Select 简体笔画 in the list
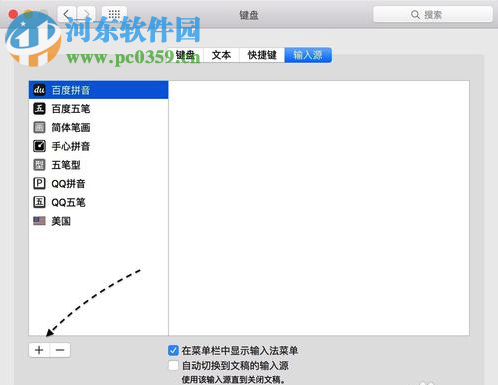Image resolution: width=498 pixels, height=385 pixels. pos(99,127)
